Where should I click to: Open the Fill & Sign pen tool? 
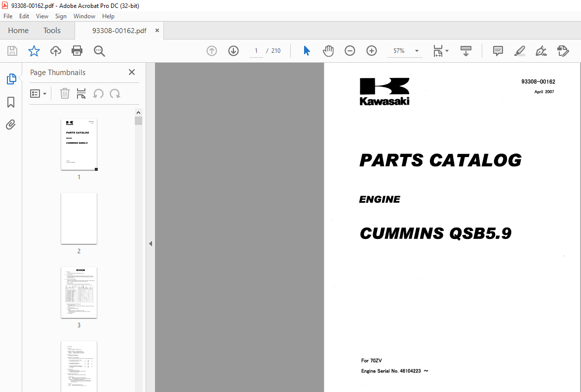(x=541, y=51)
